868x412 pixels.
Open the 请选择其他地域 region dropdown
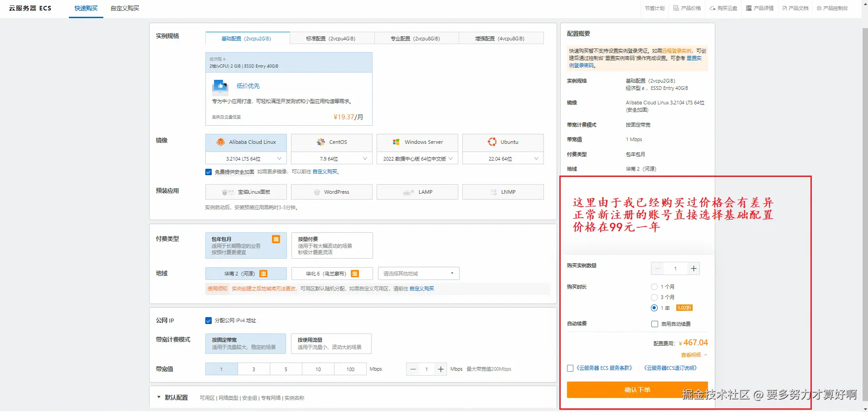(x=419, y=274)
